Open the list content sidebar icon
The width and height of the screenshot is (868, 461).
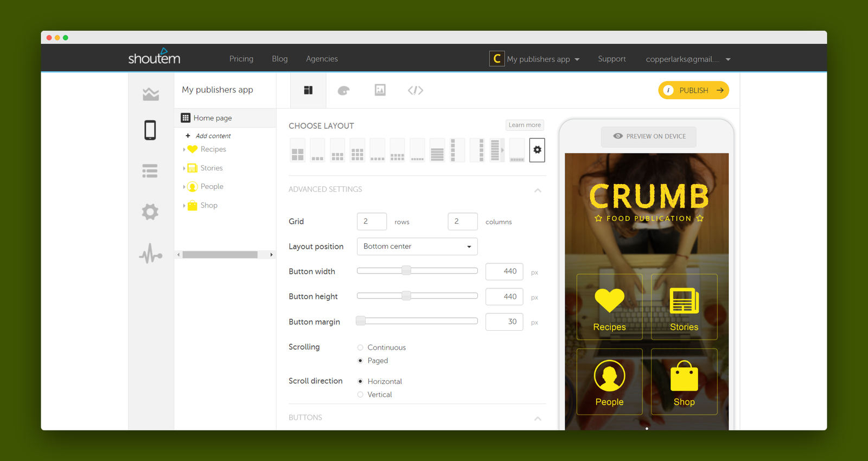[x=150, y=171]
